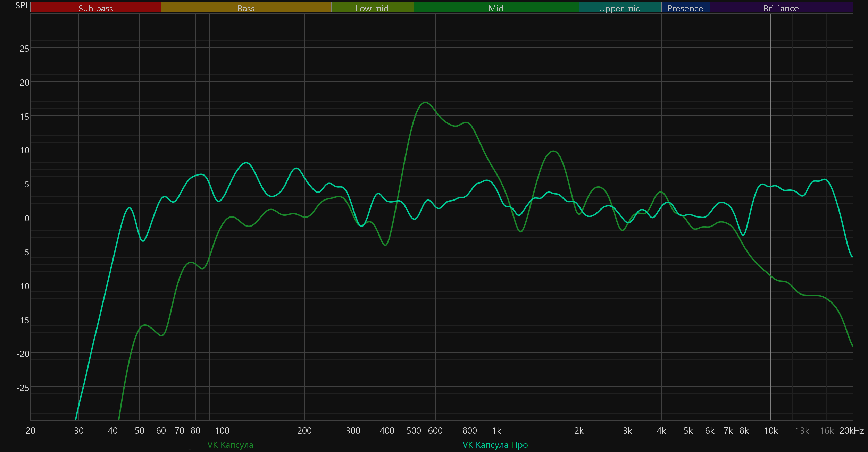Click the red Sub bass band header
Screen dimensions: 868x452
click(x=95, y=8)
